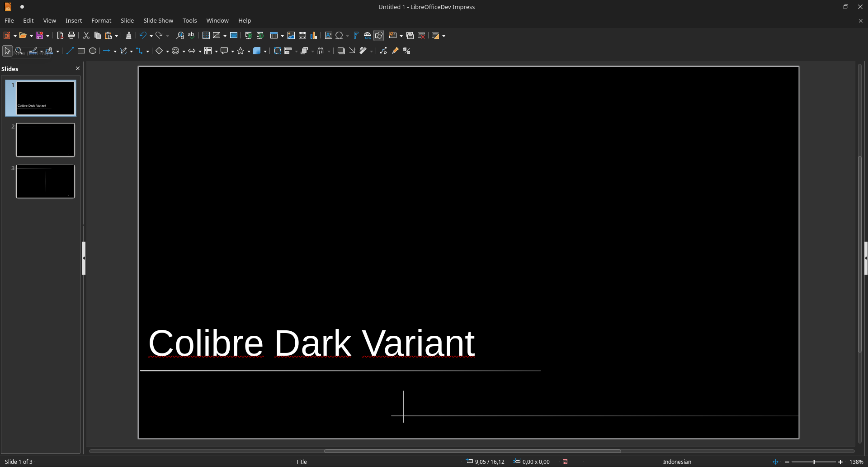Save the document with the Save icon
Viewport: 868px width, 467px height.
tap(39, 36)
